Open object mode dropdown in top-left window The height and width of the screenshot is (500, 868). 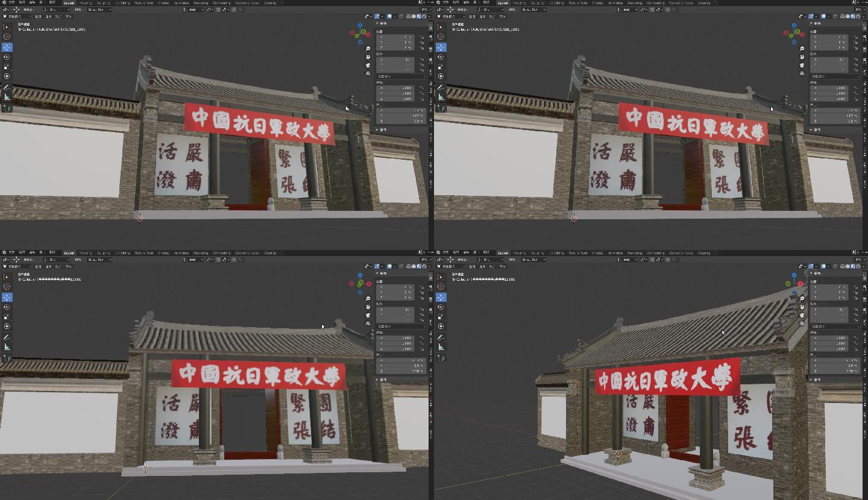[18, 16]
